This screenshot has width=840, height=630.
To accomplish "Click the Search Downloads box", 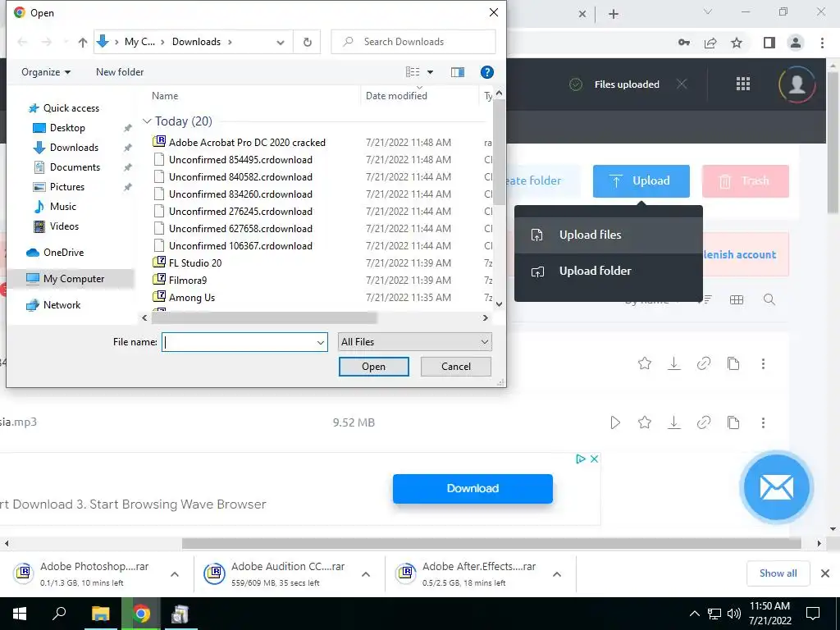I will (413, 42).
